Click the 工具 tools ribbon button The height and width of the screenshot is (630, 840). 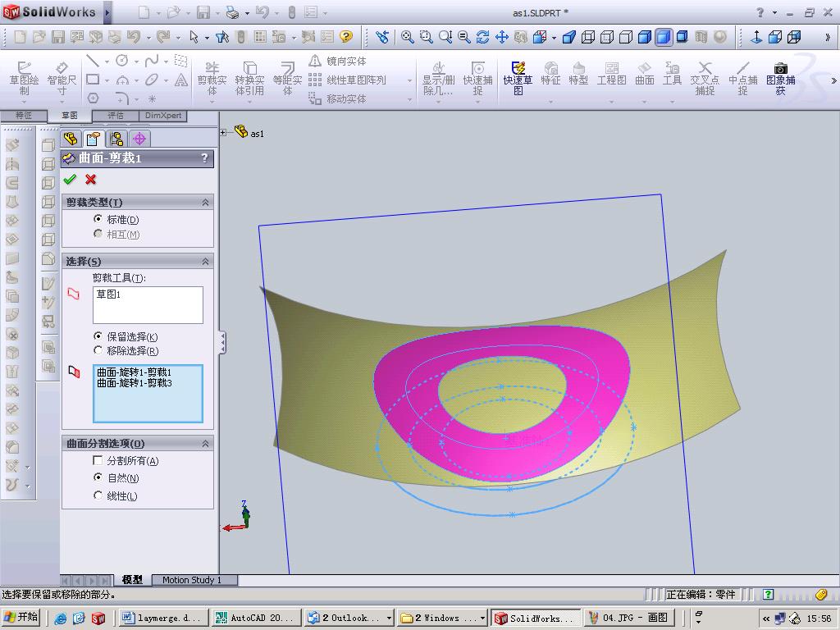click(x=672, y=75)
